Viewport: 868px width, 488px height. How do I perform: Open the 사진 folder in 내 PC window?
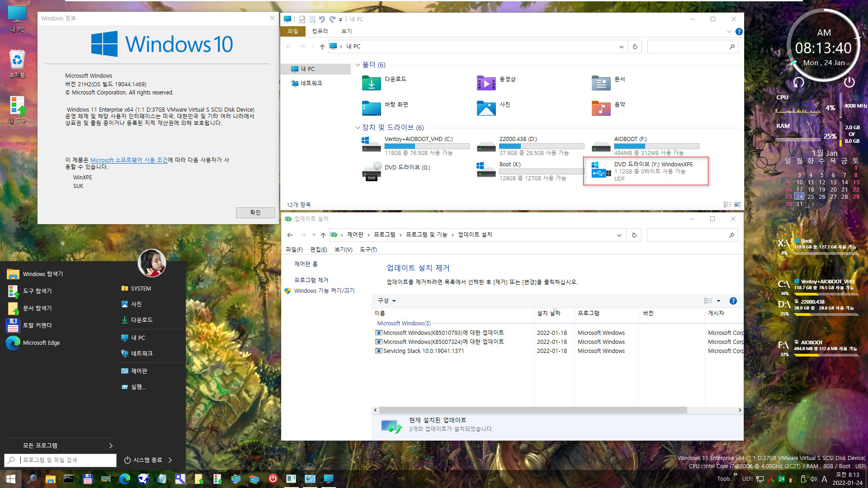click(493, 108)
